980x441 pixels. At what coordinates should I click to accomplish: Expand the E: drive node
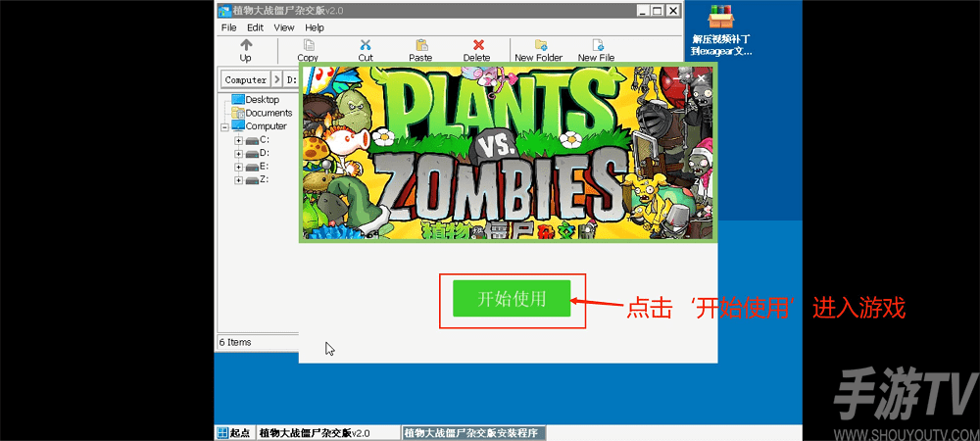coord(238,167)
